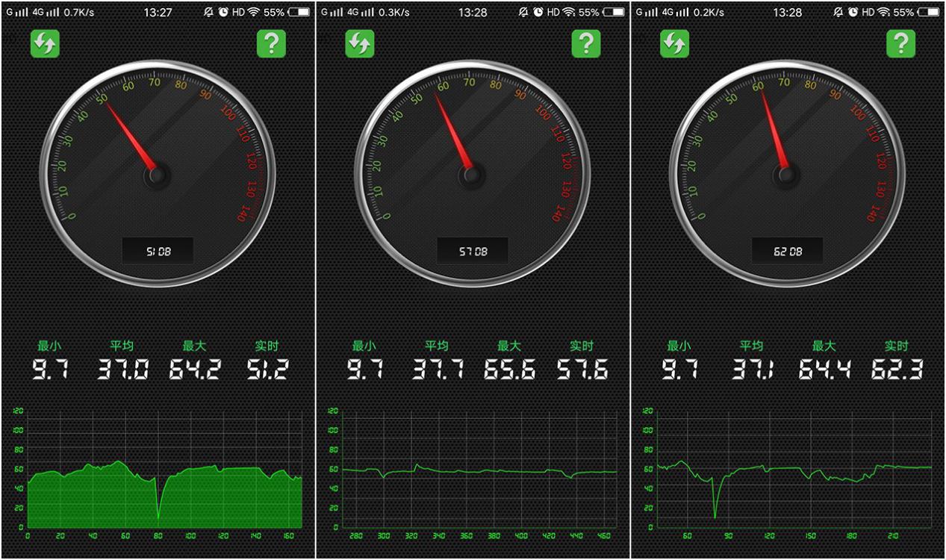Tap the 0.3K/s network speed indicator
The image size is (946, 560).
[x=394, y=13]
